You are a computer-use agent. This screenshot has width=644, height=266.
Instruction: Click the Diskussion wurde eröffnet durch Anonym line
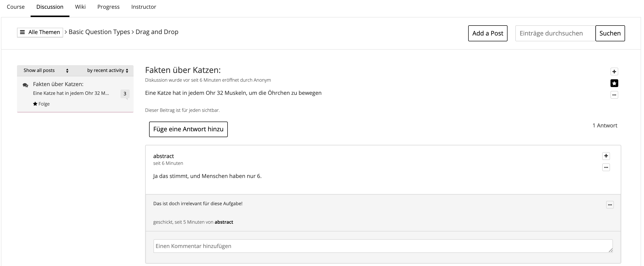coord(208,80)
